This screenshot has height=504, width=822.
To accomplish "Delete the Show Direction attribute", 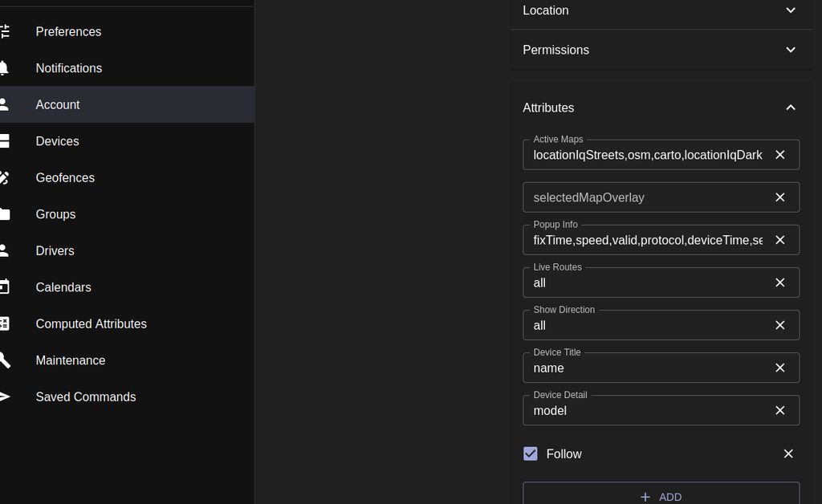I will [779, 325].
